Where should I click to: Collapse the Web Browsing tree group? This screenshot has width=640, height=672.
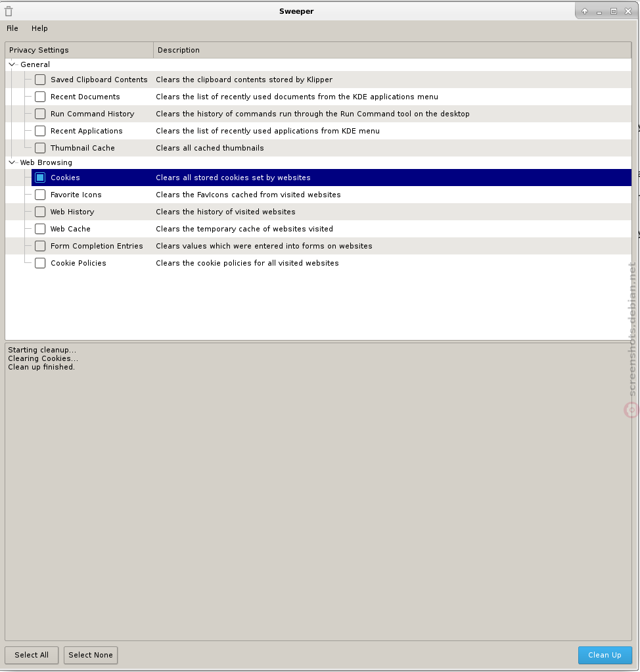coord(12,162)
